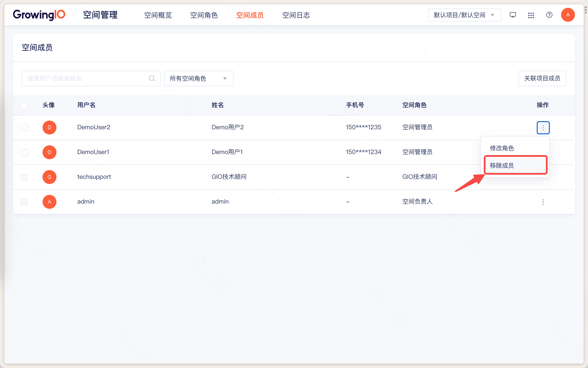The width and height of the screenshot is (588, 368).
Task: Open actions menu for DemoUser2 row
Action: click(x=543, y=128)
